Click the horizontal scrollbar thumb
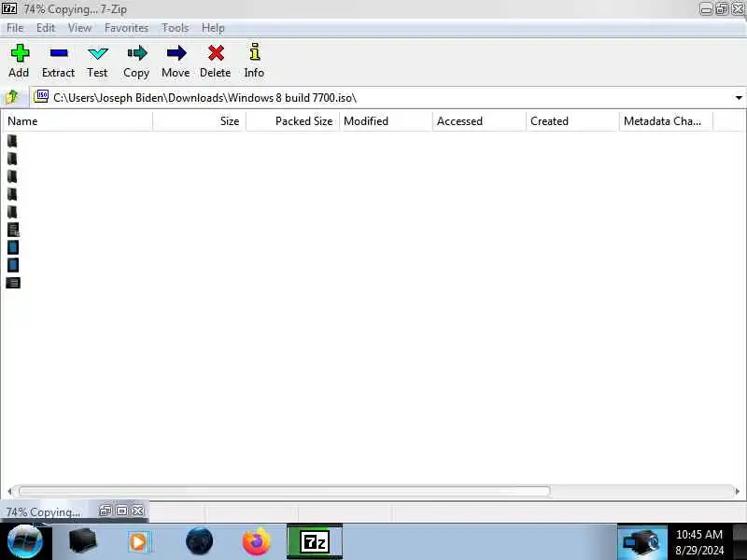The height and width of the screenshot is (560, 747). click(x=285, y=491)
